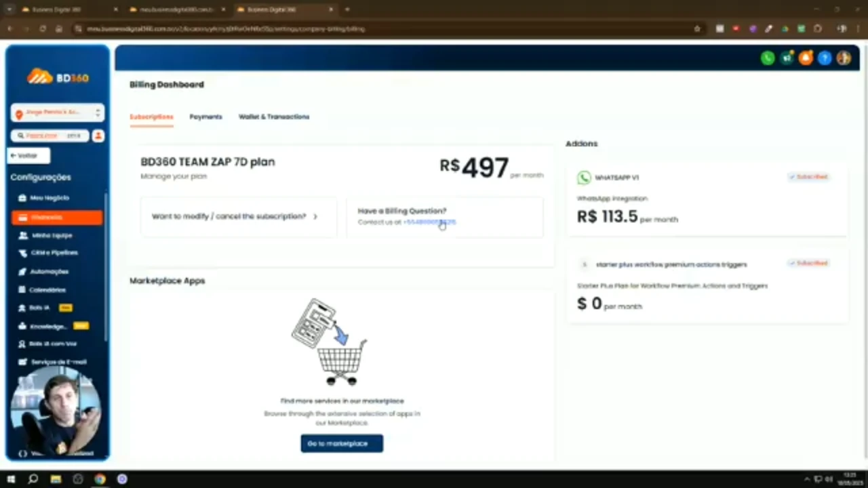Open Minha Equipe settings
868x488 pixels.
(52, 235)
